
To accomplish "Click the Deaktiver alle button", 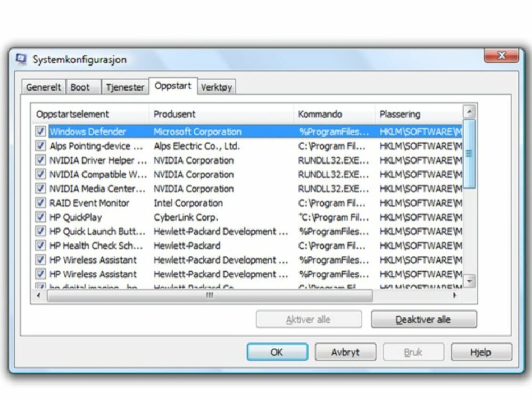I will point(424,319).
